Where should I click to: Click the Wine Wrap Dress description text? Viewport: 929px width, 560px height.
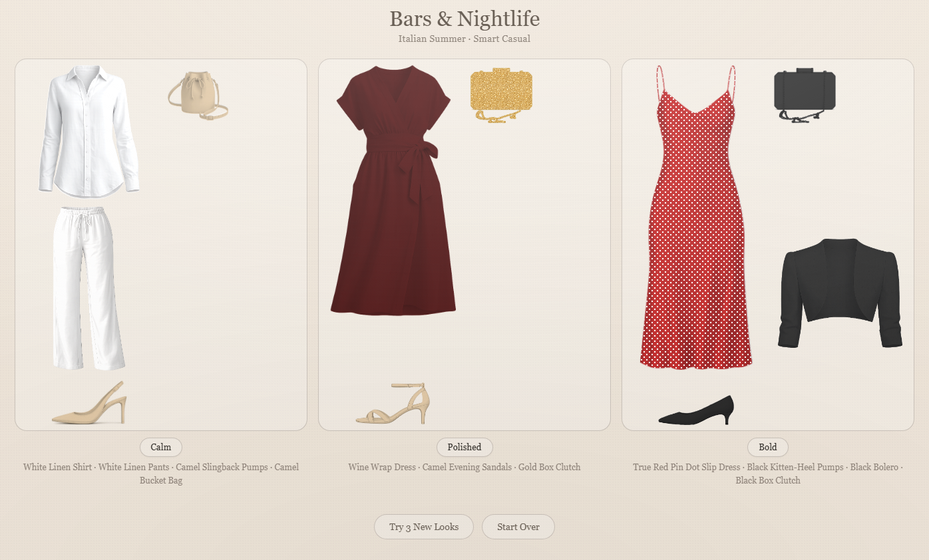click(464, 467)
